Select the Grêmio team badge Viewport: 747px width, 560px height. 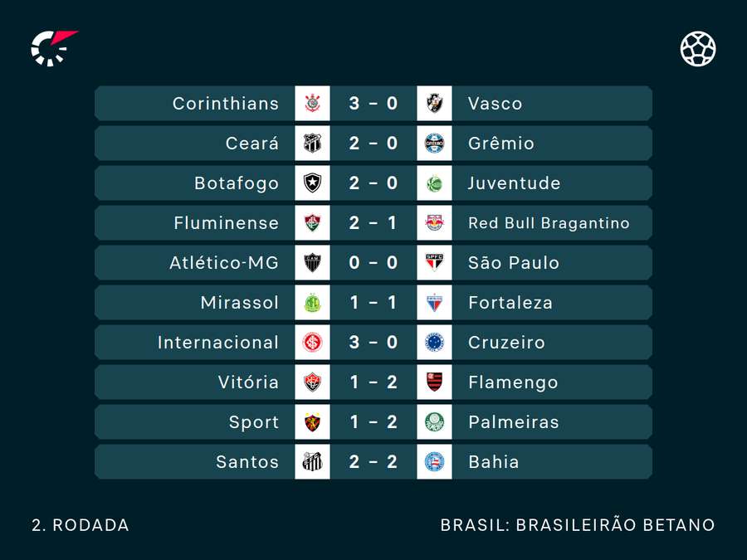pos(434,144)
